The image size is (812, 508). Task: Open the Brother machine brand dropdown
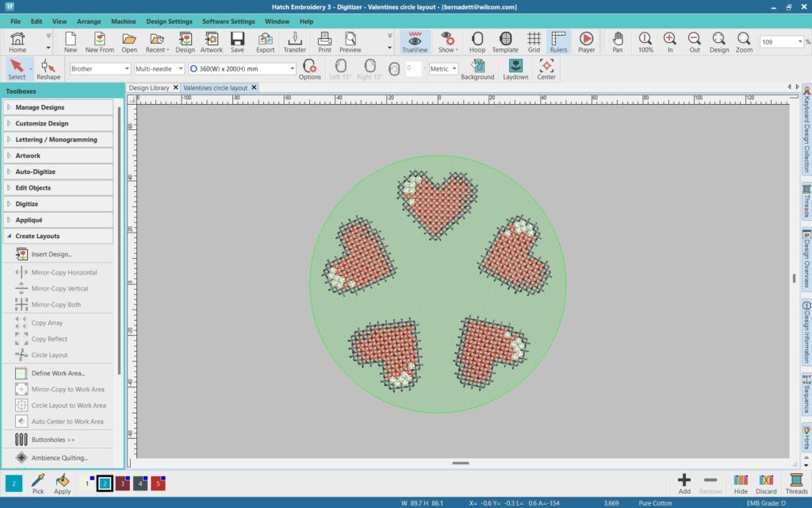pyautogui.click(x=100, y=69)
